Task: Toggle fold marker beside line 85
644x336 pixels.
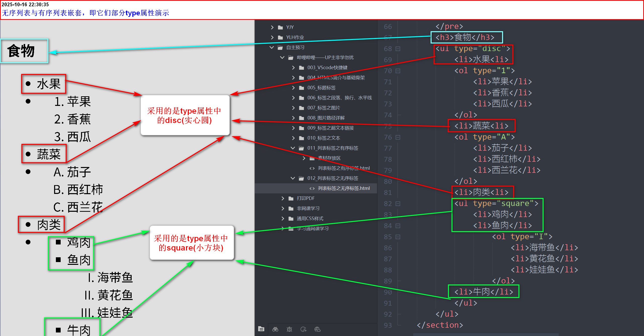Action: [x=398, y=237]
